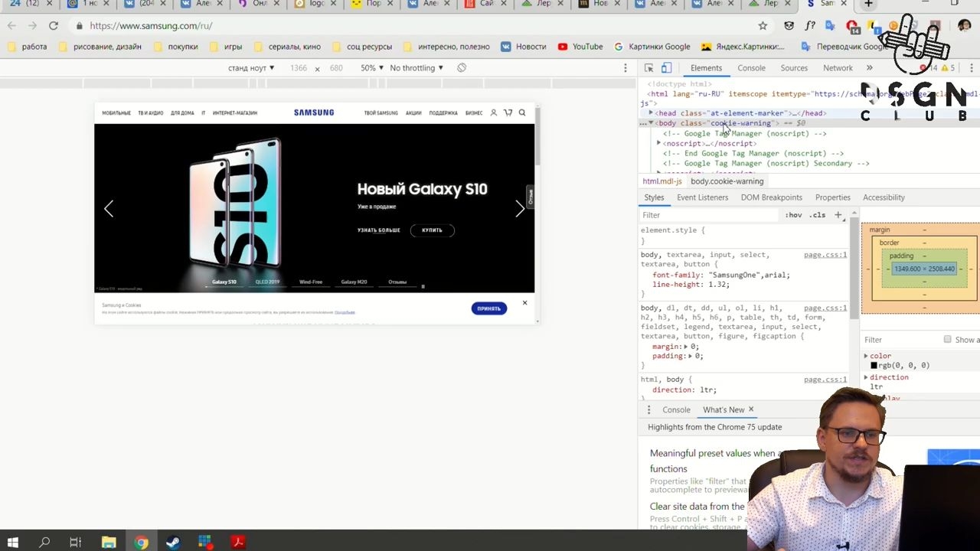This screenshot has width=980, height=551.
Task: Select the Elements tab
Action: coord(706,68)
